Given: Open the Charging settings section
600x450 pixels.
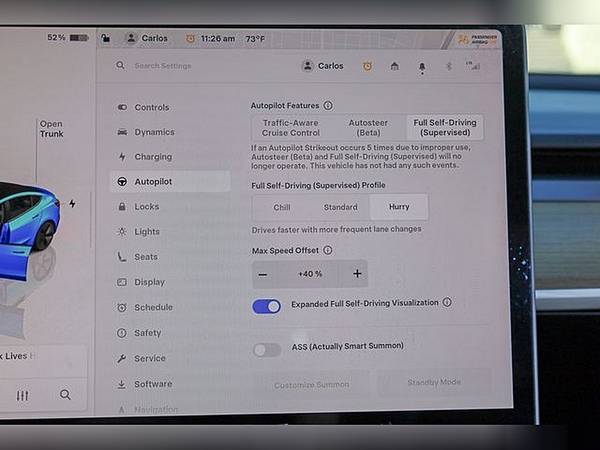Looking at the screenshot, I should [x=153, y=157].
